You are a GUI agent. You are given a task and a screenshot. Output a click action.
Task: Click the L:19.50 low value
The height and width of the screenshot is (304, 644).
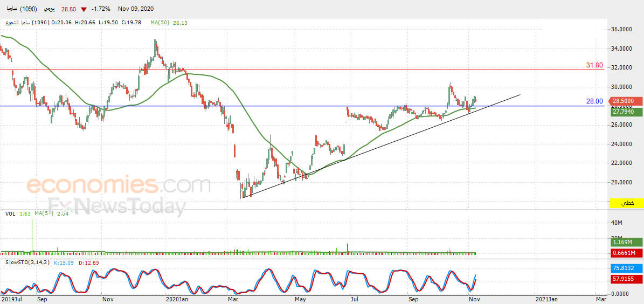coord(108,23)
